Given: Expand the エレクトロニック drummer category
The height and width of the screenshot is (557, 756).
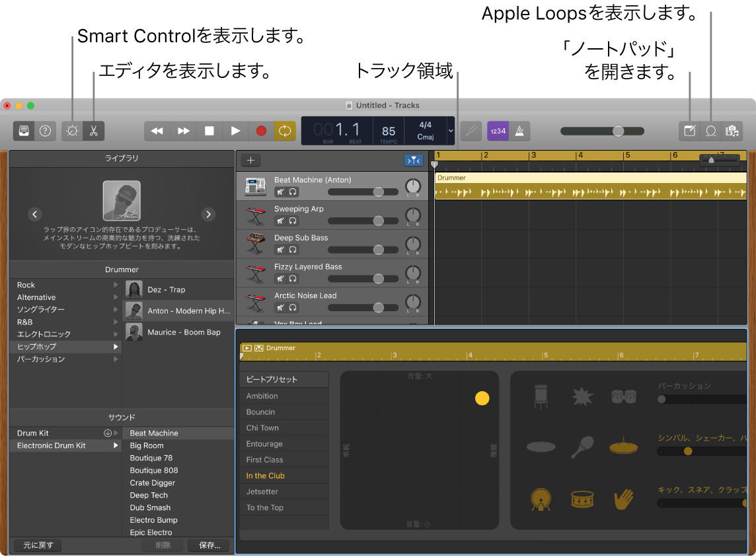Looking at the screenshot, I should pos(115,334).
